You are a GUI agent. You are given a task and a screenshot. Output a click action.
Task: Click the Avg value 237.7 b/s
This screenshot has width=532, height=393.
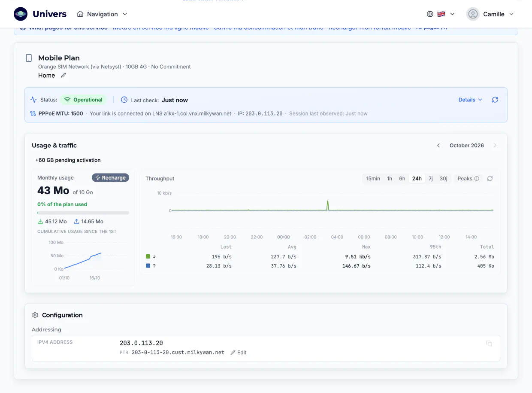tap(283, 257)
